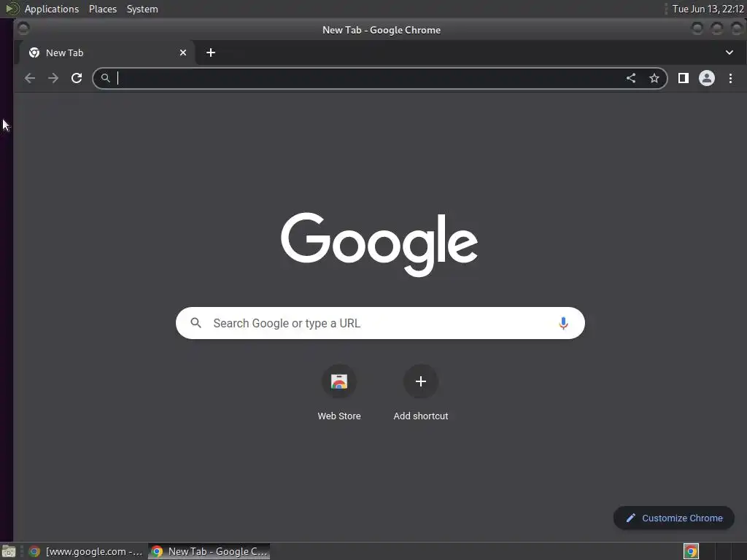Go back using the back arrow

click(x=30, y=78)
